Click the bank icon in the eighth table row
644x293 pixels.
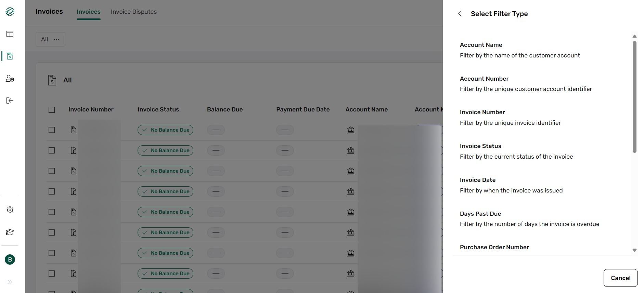click(x=351, y=274)
